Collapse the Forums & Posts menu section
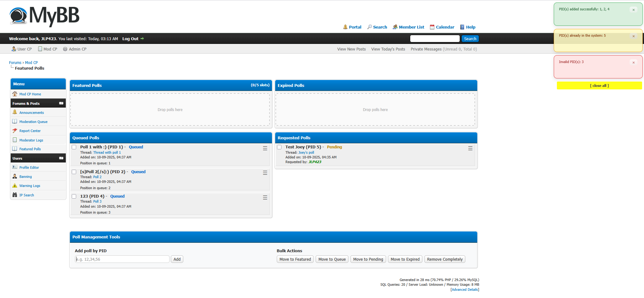The height and width of the screenshot is (298, 644). coord(61,103)
